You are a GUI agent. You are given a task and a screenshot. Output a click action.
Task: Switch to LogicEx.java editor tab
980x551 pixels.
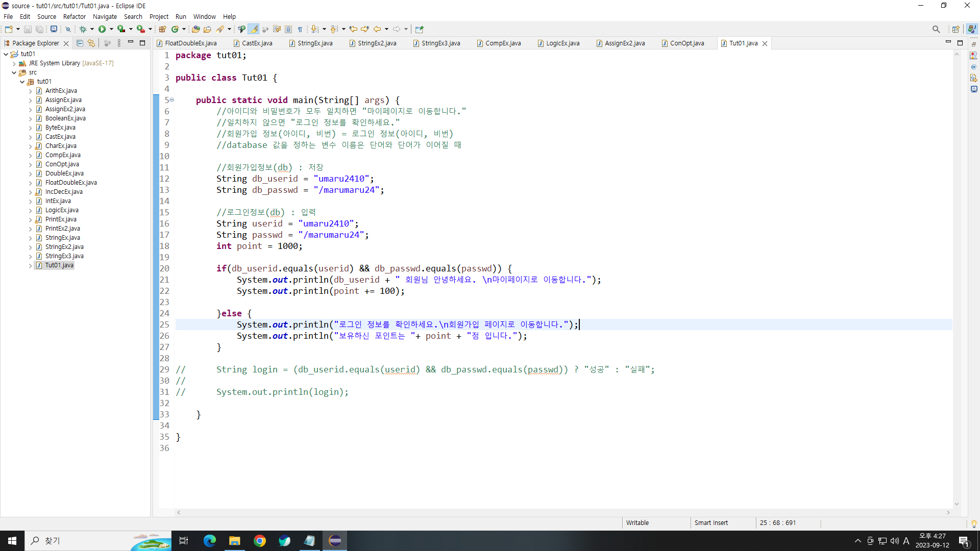point(562,43)
